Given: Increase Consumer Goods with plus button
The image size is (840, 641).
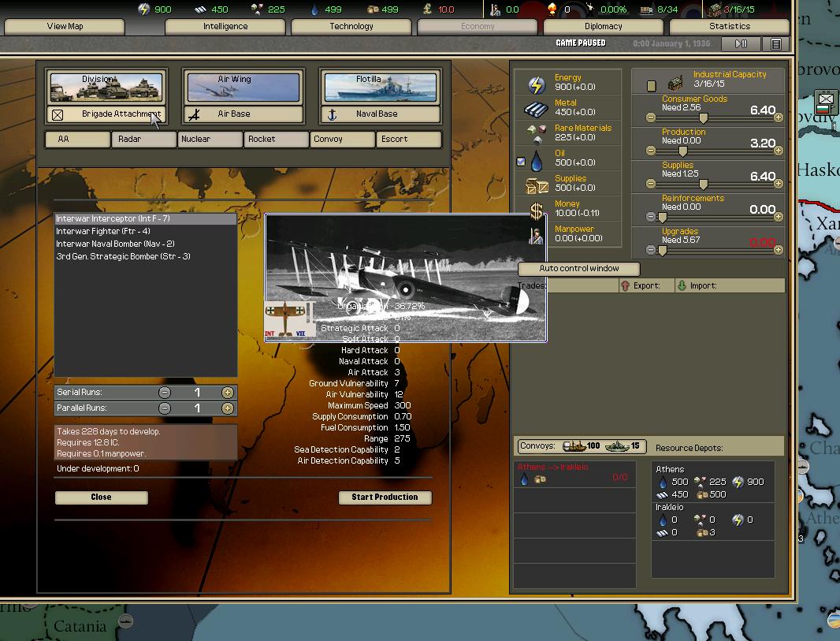Looking at the screenshot, I should tap(779, 117).
